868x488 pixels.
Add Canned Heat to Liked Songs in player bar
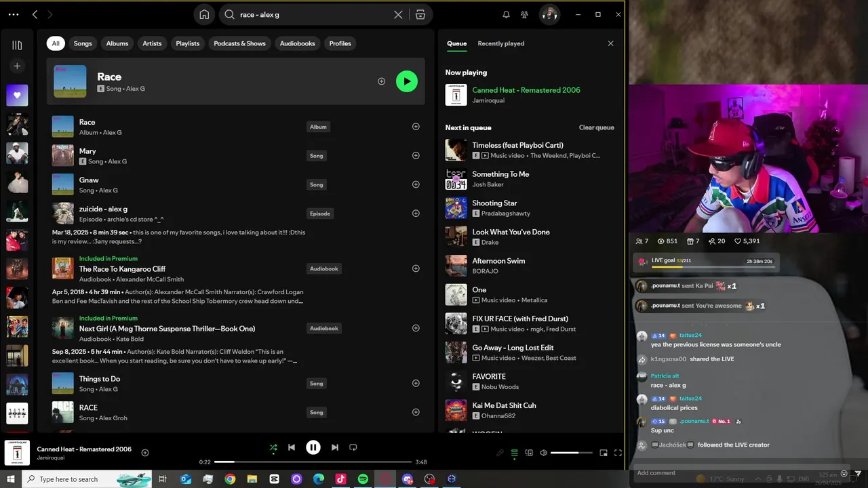point(145,453)
